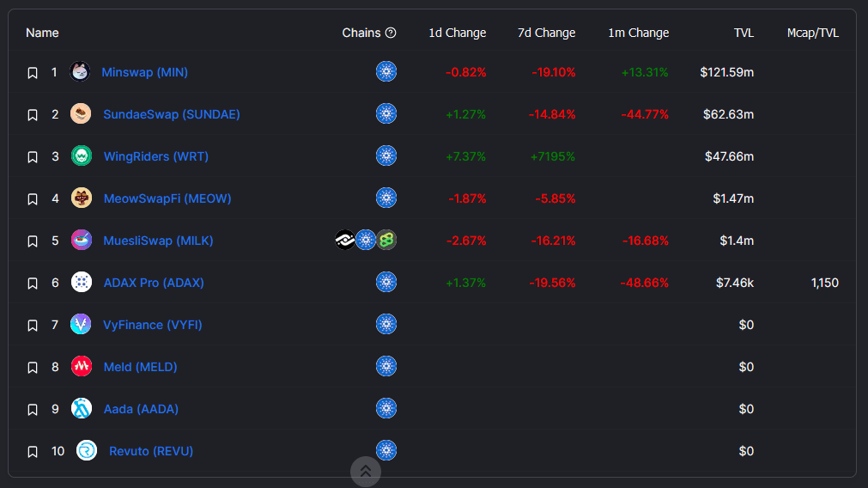Sort by the 1d Change column

click(x=458, y=33)
